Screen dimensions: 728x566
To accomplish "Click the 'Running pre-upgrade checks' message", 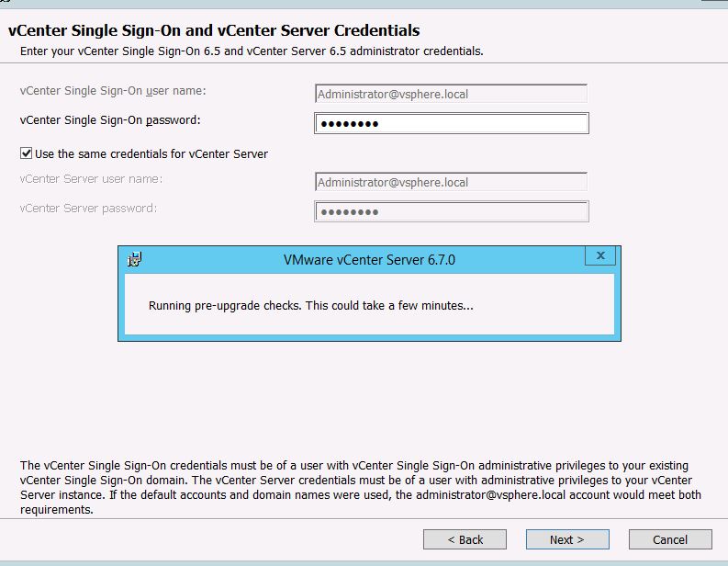I will tap(311, 305).
